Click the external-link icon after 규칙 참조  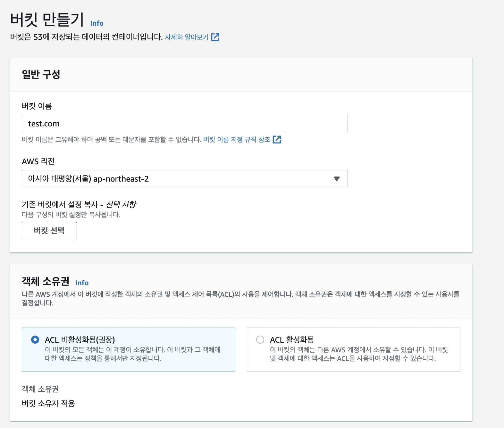click(x=277, y=140)
